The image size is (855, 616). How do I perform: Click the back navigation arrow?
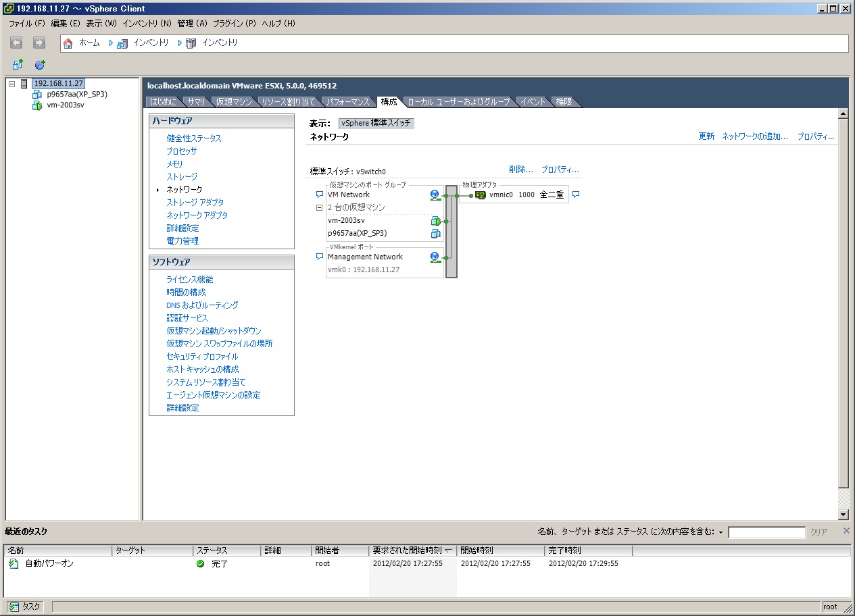[x=16, y=43]
